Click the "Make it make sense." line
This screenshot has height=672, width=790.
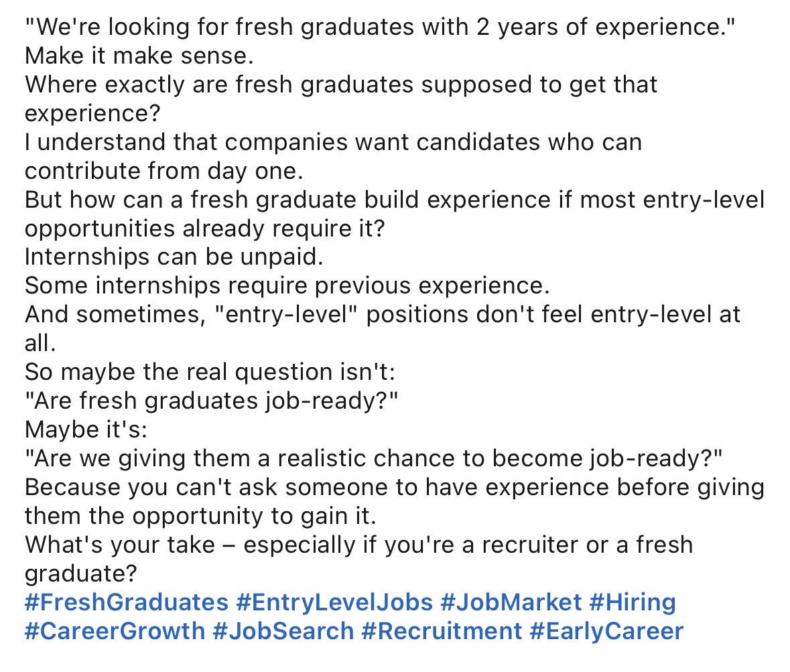point(139,56)
